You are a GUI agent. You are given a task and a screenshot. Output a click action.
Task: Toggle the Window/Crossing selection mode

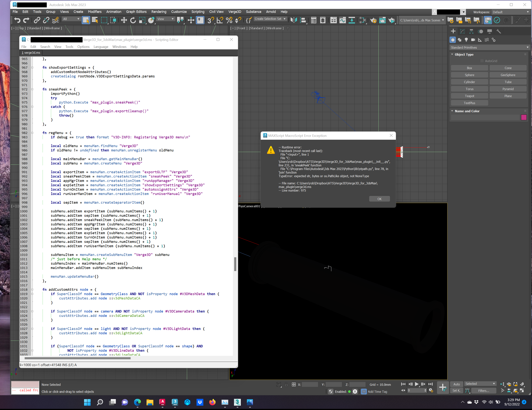[x=113, y=20]
